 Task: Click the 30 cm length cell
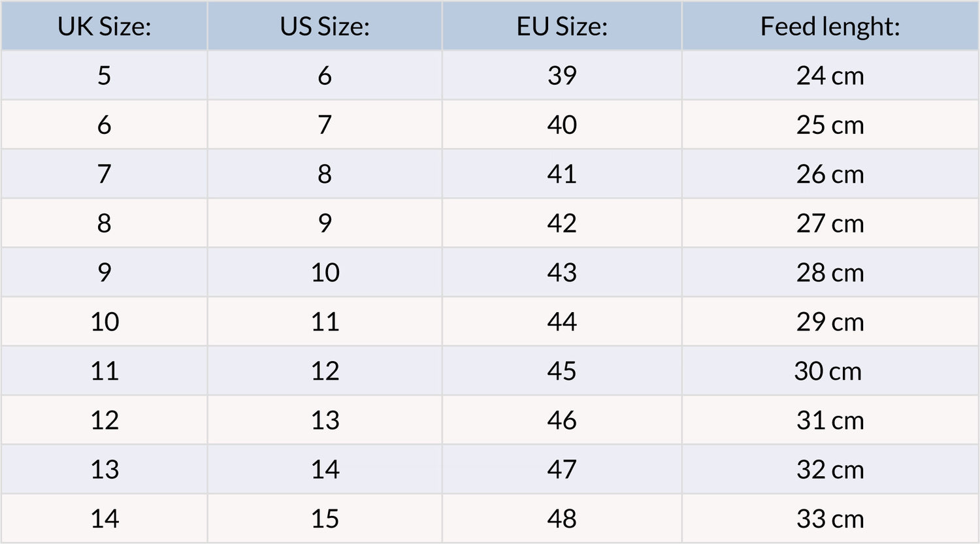828,371
